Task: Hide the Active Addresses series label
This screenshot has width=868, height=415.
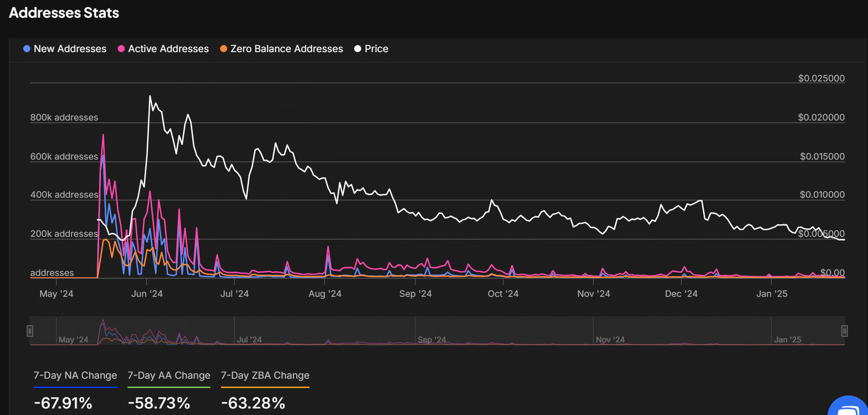Action: (x=168, y=49)
